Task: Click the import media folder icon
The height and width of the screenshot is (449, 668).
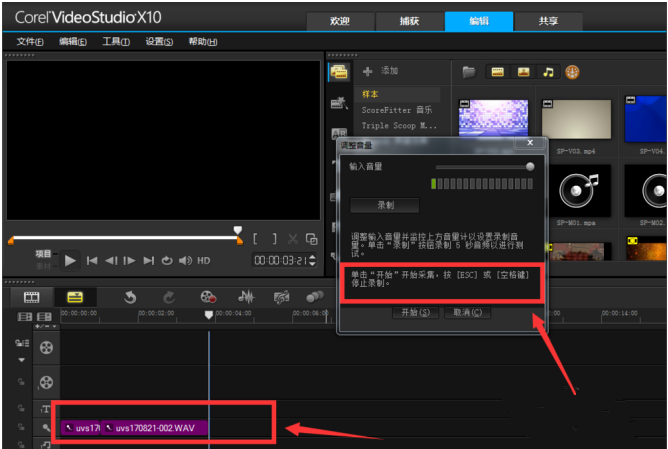Action: pos(469,72)
